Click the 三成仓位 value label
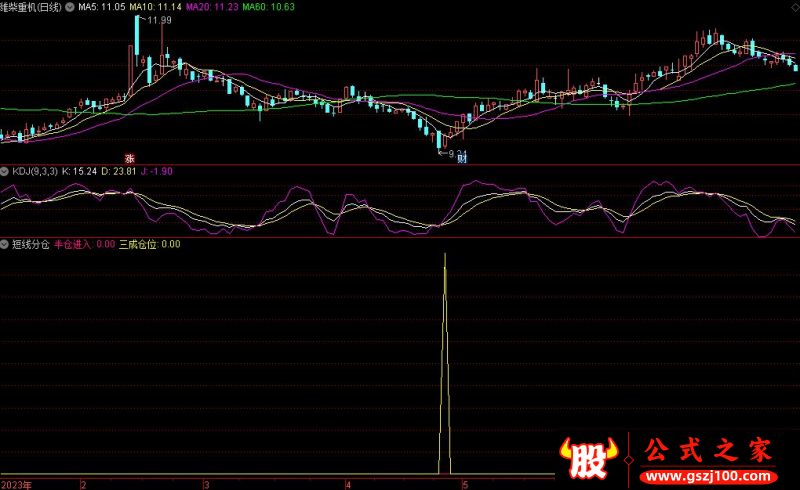This screenshot has height=490, width=800. pyautogui.click(x=150, y=243)
